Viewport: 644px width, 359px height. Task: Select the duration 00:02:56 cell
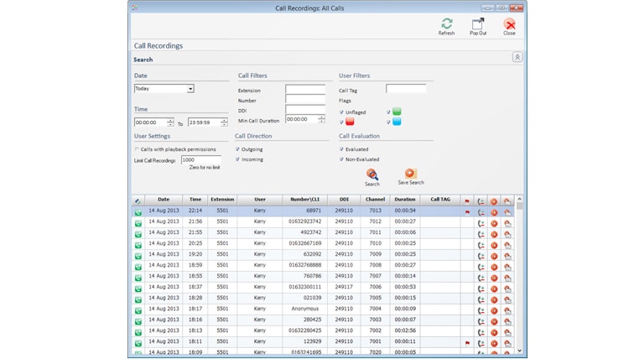click(404, 330)
